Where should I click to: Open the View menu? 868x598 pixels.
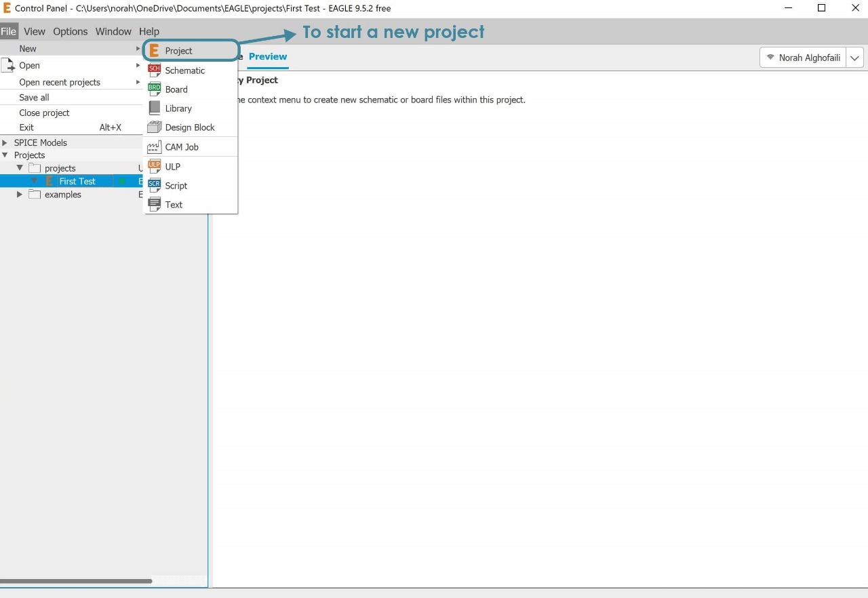35,31
